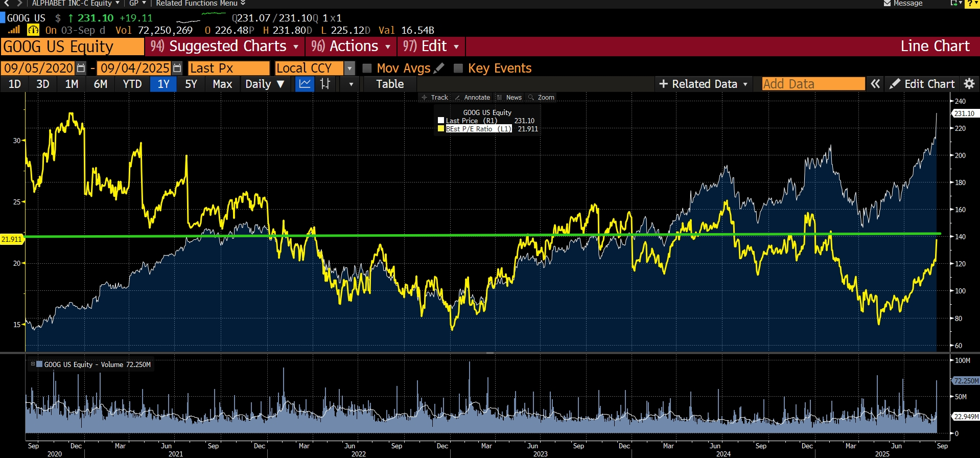Click the 21.911 left-axis value label
Image resolution: width=980 pixels, height=458 pixels.
(x=12, y=239)
